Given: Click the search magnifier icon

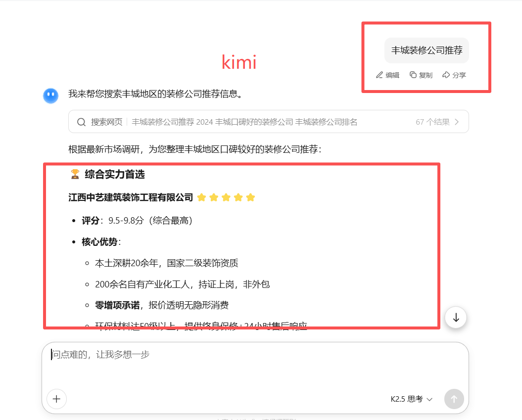Looking at the screenshot, I should (81, 122).
